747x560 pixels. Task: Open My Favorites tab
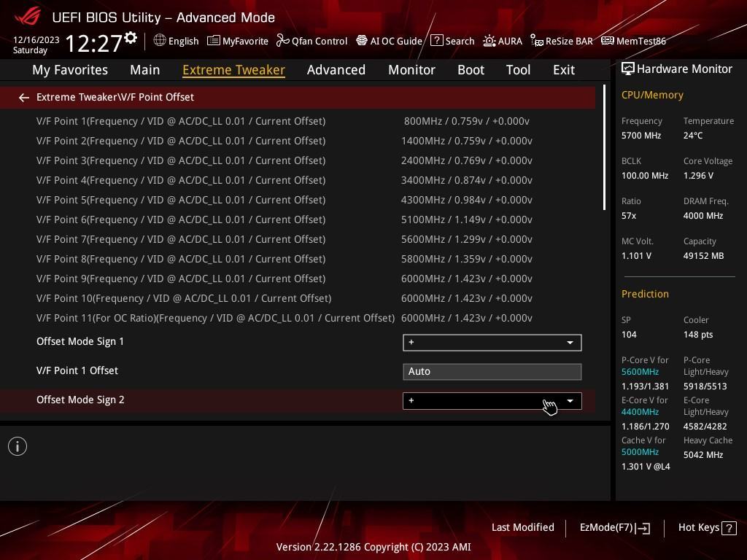tap(70, 70)
